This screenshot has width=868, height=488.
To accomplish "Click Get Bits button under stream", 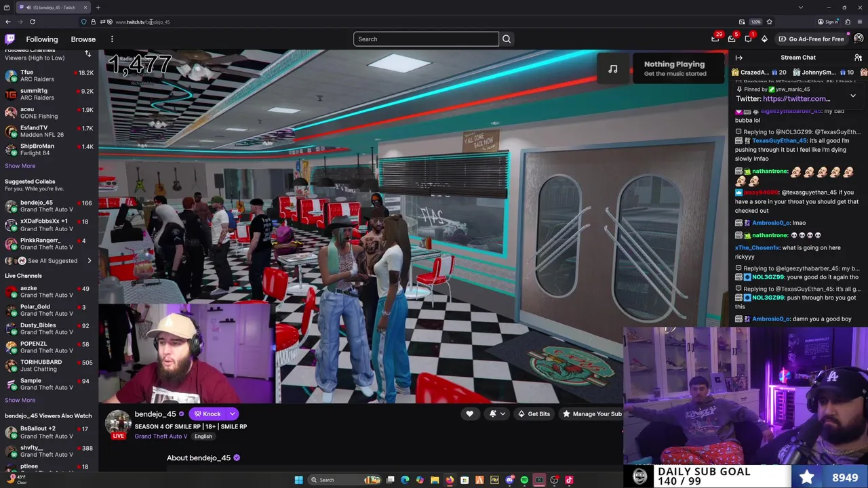I will click(534, 413).
